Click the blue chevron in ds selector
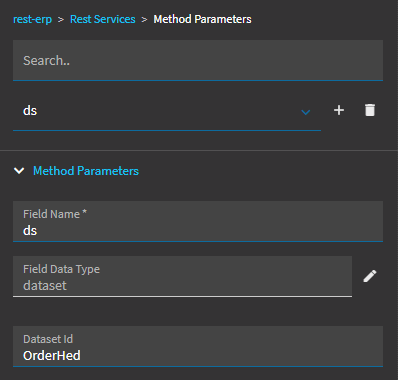Image resolution: width=398 pixels, height=380 pixels. coord(306,112)
